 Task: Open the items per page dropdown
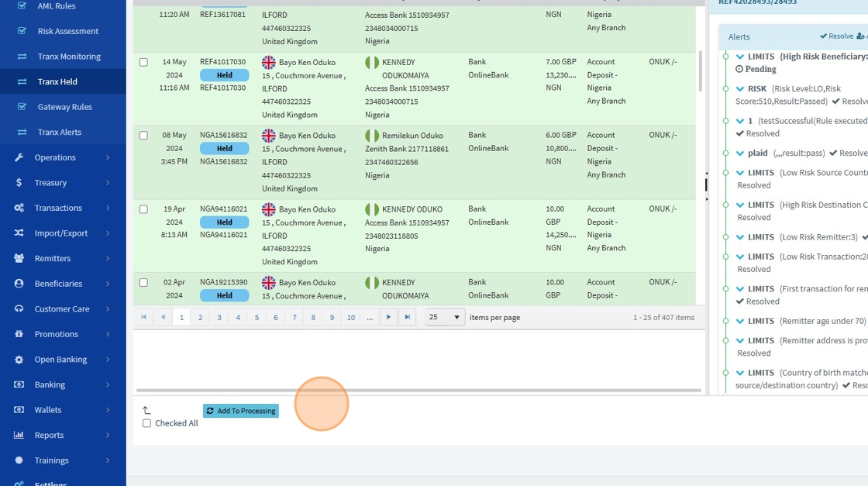[445, 317]
